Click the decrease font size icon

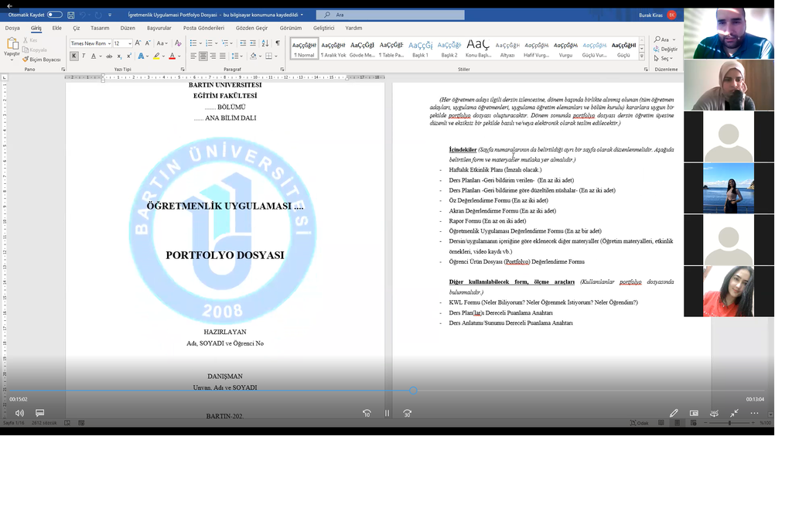coord(148,43)
